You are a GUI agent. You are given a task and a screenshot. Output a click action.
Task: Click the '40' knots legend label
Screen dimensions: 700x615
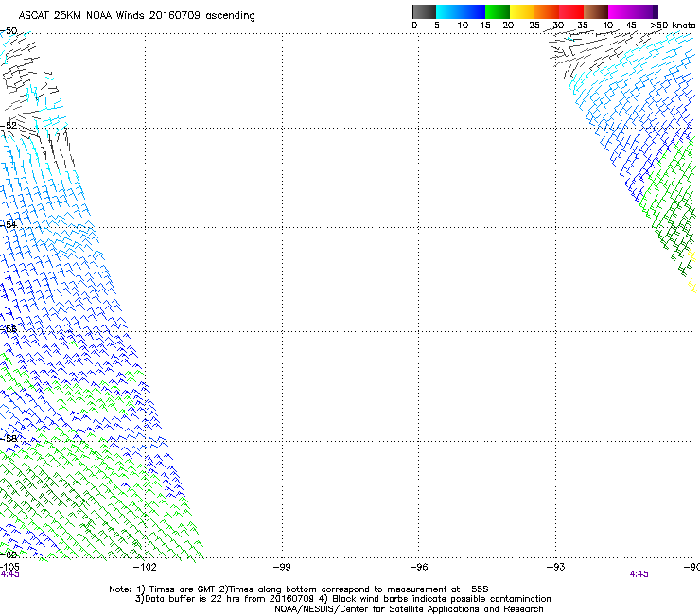[607, 26]
